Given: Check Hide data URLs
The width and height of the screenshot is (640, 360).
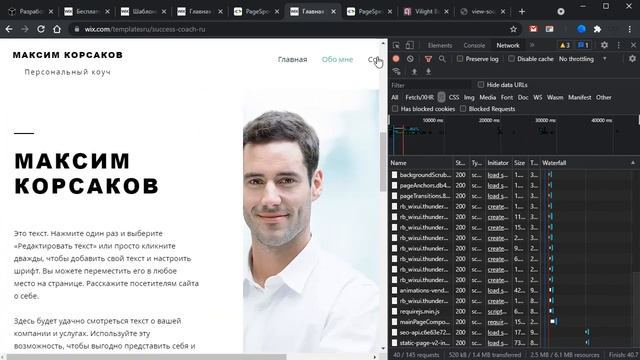Looking at the screenshot, I should click(481, 85).
